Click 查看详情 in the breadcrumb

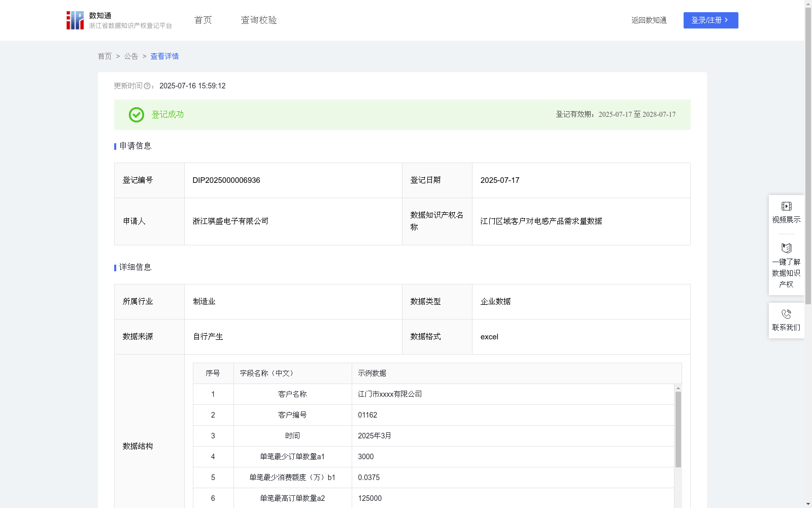(164, 56)
